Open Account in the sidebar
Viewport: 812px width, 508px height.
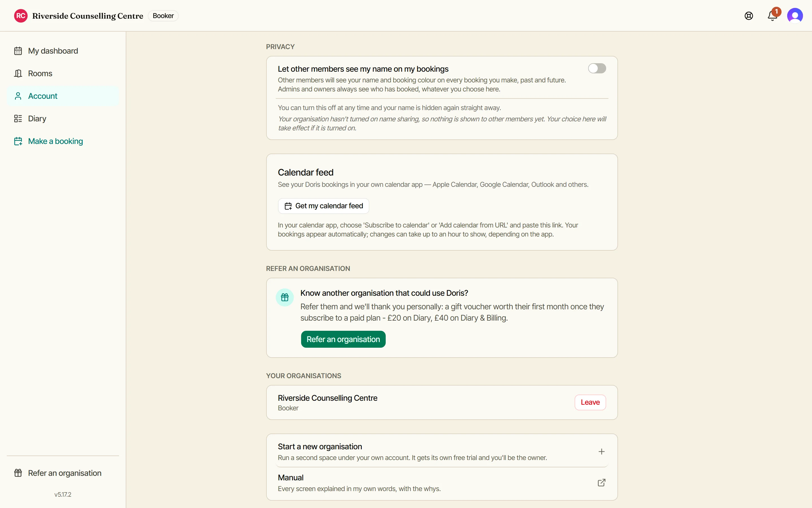(x=63, y=96)
